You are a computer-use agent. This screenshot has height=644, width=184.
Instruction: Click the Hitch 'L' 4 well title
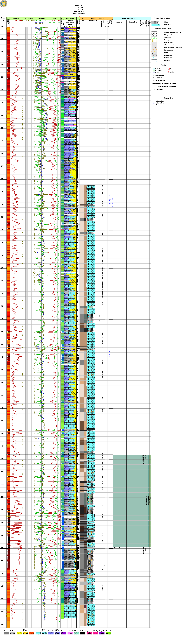79,5
